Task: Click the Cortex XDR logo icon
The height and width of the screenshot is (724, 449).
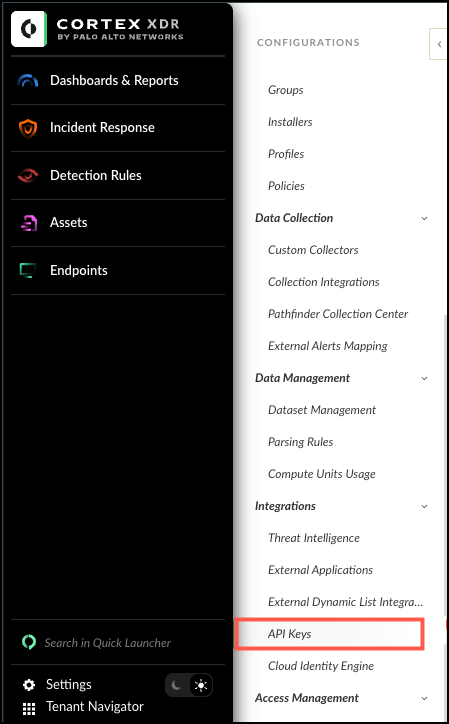Action: (29, 29)
